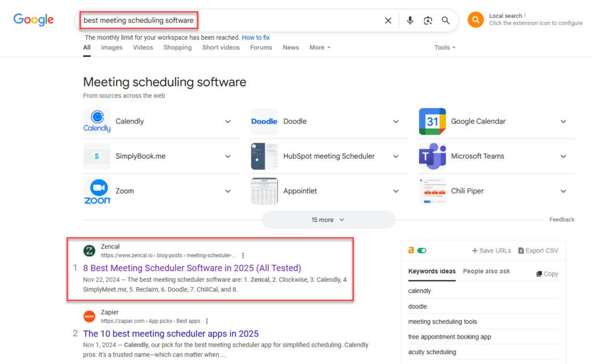This screenshot has height=364, width=592.
Task: Click the Chili Piper thumbnail
Action: pos(432,191)
